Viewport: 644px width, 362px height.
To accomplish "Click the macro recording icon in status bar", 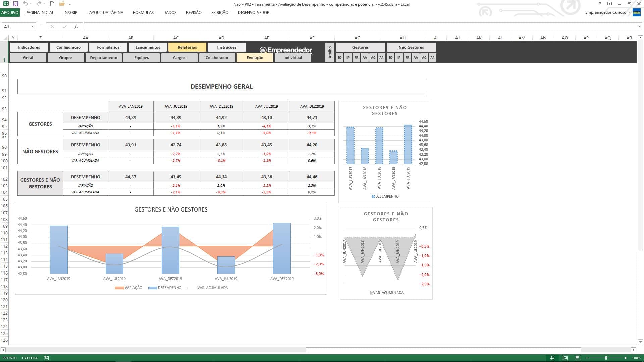I will point(47,358).
